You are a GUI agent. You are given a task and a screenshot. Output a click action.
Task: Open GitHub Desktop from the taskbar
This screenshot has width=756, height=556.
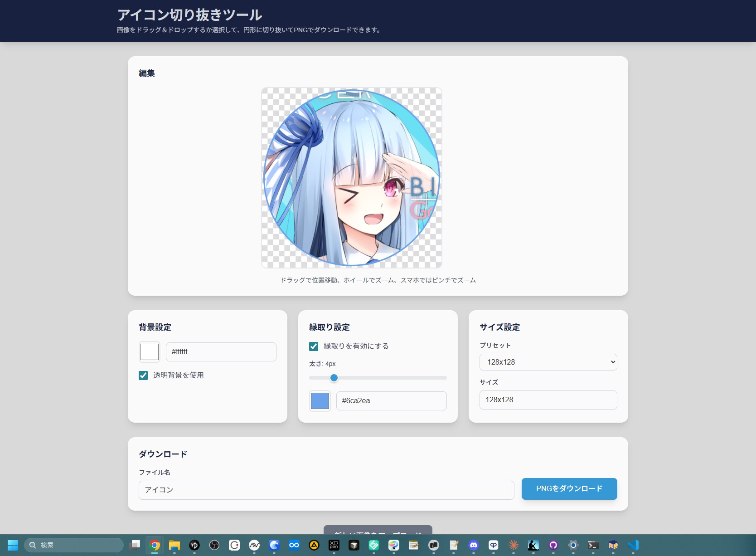(553, 545)
